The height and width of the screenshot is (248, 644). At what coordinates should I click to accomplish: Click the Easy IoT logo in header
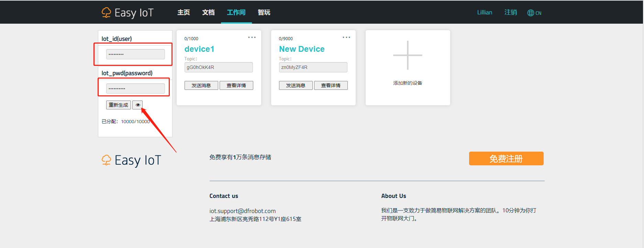[127, 13]
